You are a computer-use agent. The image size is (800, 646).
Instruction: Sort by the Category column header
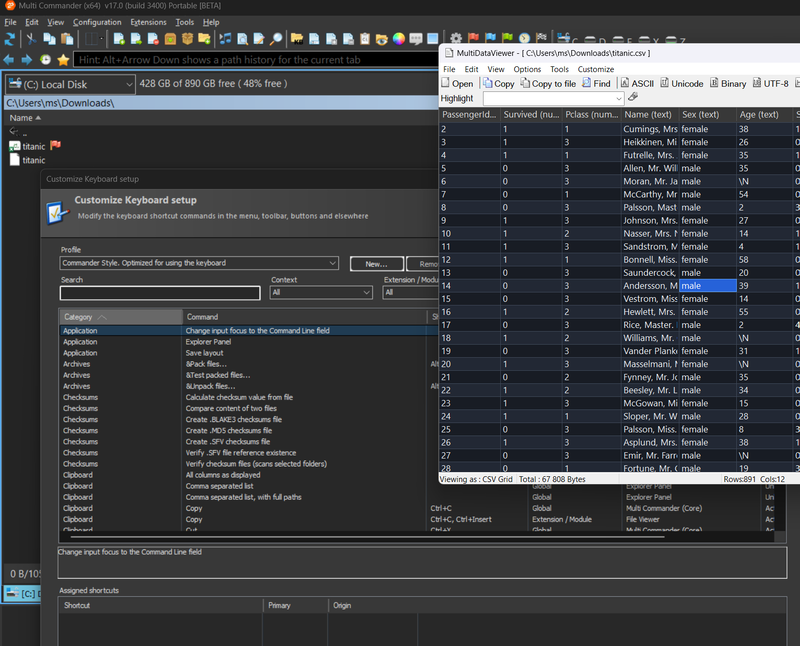click(x=121, y=317)
